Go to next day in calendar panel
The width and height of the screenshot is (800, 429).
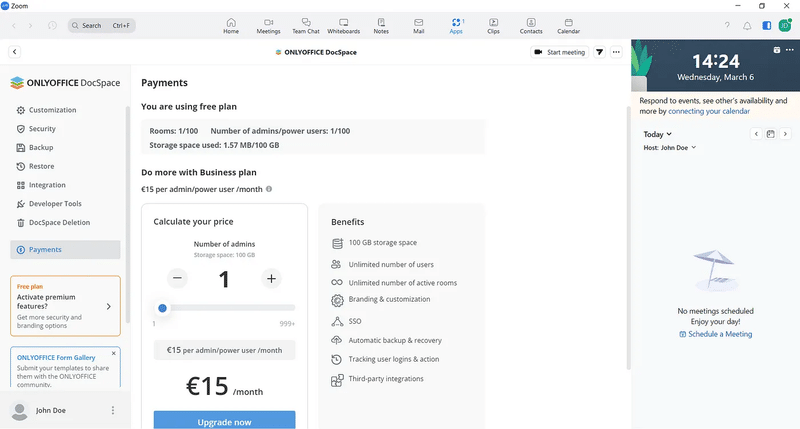[785, 134]
